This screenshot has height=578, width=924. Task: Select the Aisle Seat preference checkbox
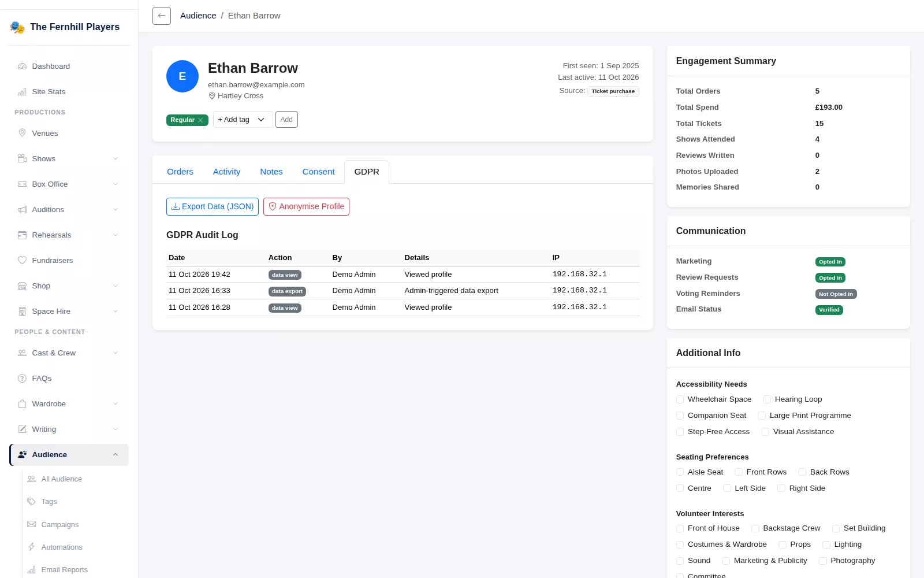point(680,472)
